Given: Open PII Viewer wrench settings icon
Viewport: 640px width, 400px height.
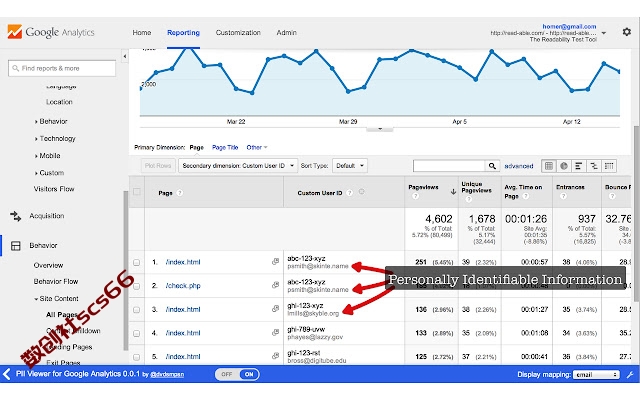Looking at the screenshot, I should pyautogui.click(x=629, y=375).
